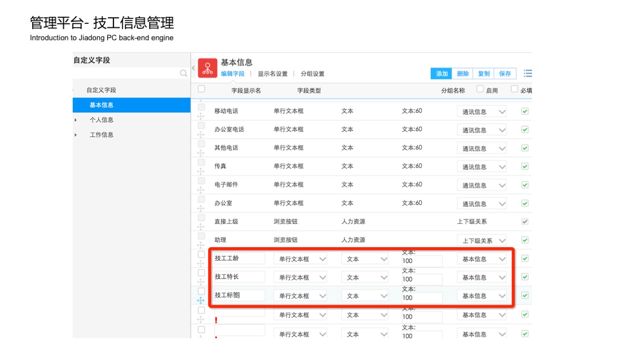The image size is (644, 362).
Task: Click the search magnifier icon in sidebar
Action: pyautogui.click(x=183, y=74)
